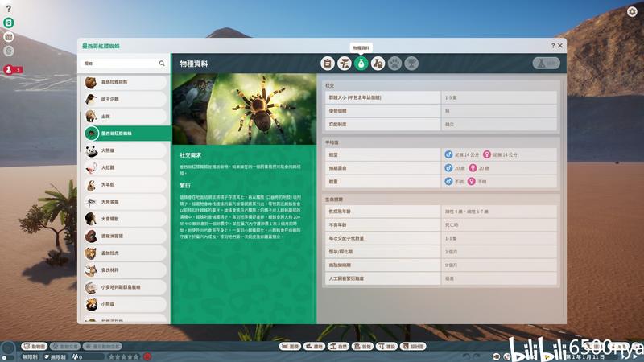Open the enrichment items tab icon
644x362 pixels.
pos(378,64)
